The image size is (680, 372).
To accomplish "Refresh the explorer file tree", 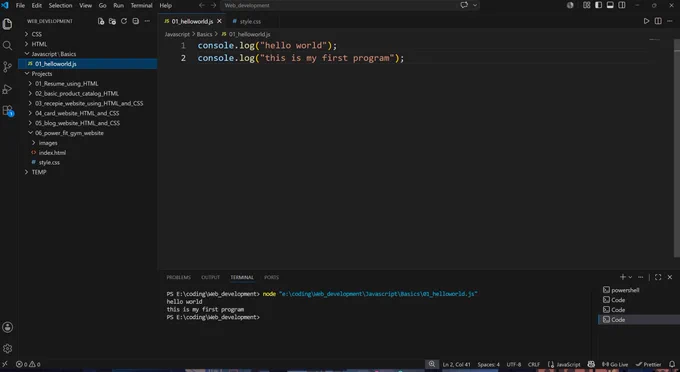I will click(x=124, y=21).
